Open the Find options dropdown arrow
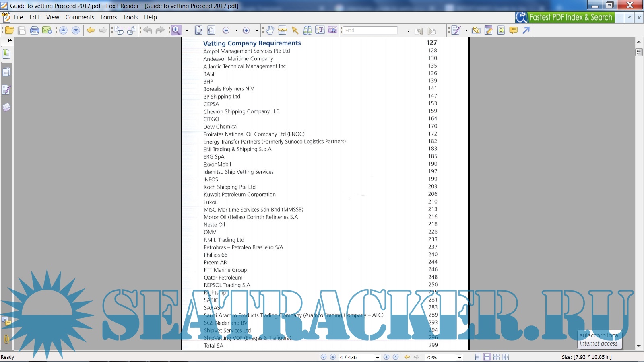The width and height of the screenshot is (644, 362). pos(408,31)
